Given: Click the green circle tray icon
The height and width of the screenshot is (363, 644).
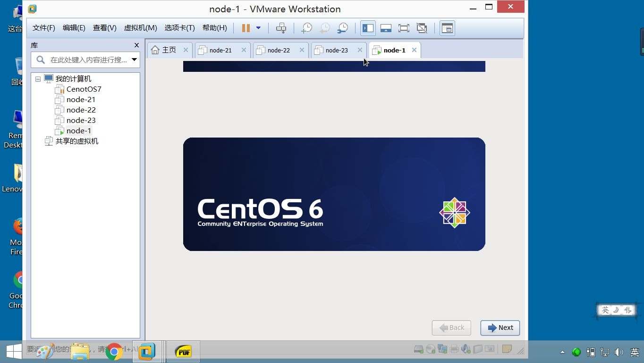Looking at the screenshot, I should tap(576, 352).
